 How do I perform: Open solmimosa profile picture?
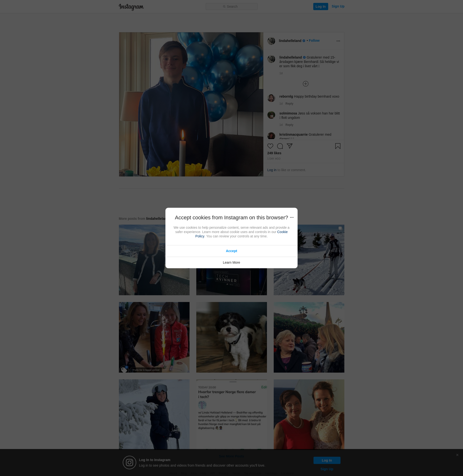(271, 115)
